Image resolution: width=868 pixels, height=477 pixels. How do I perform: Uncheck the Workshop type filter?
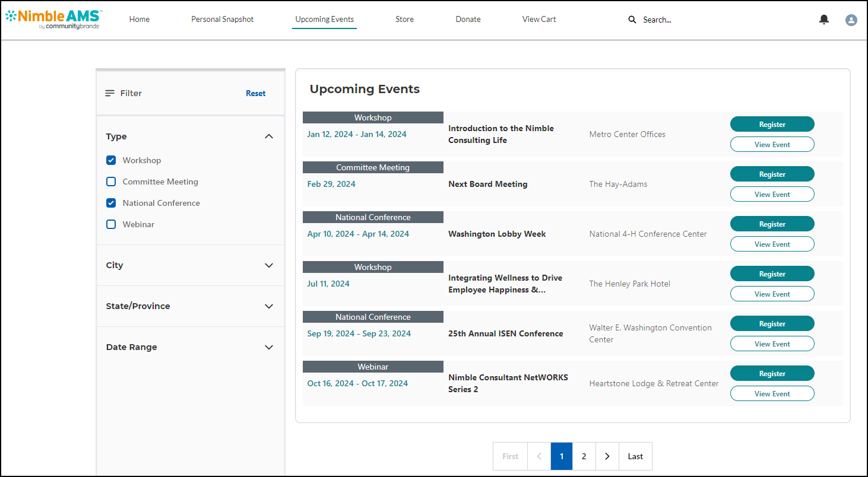click(111, 160)
